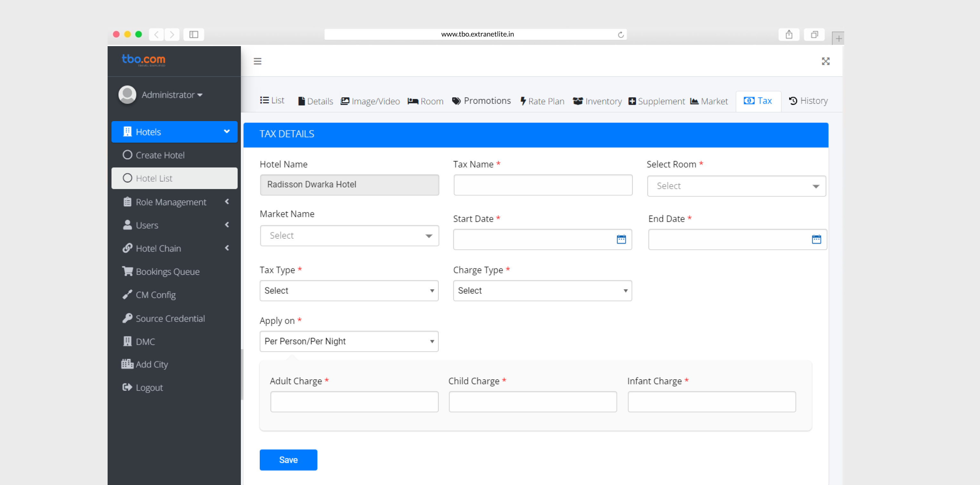The height and width of the screenshot is (485, 980).
Task: Collapse the Hotels sidebar menu
Action: click(x=174, y=132)
